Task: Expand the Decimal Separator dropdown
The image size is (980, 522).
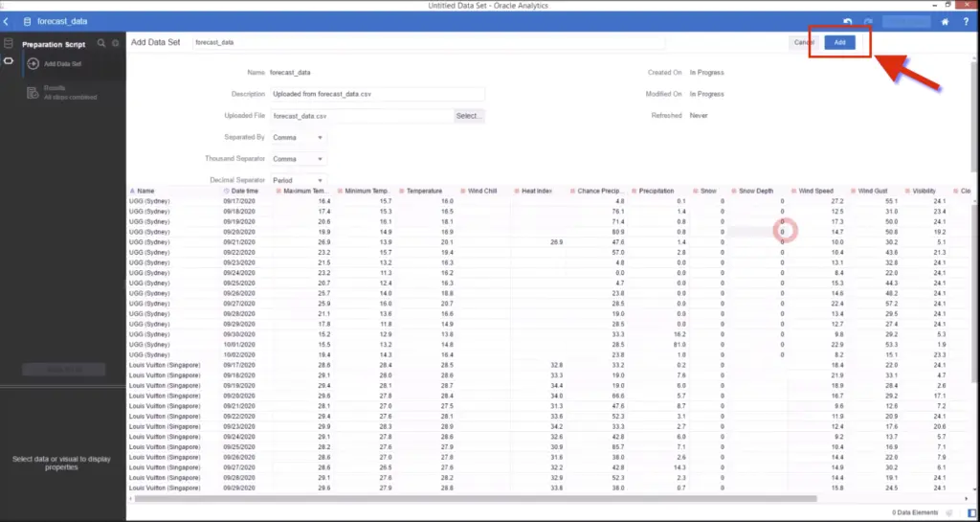Action: point(300,180)
